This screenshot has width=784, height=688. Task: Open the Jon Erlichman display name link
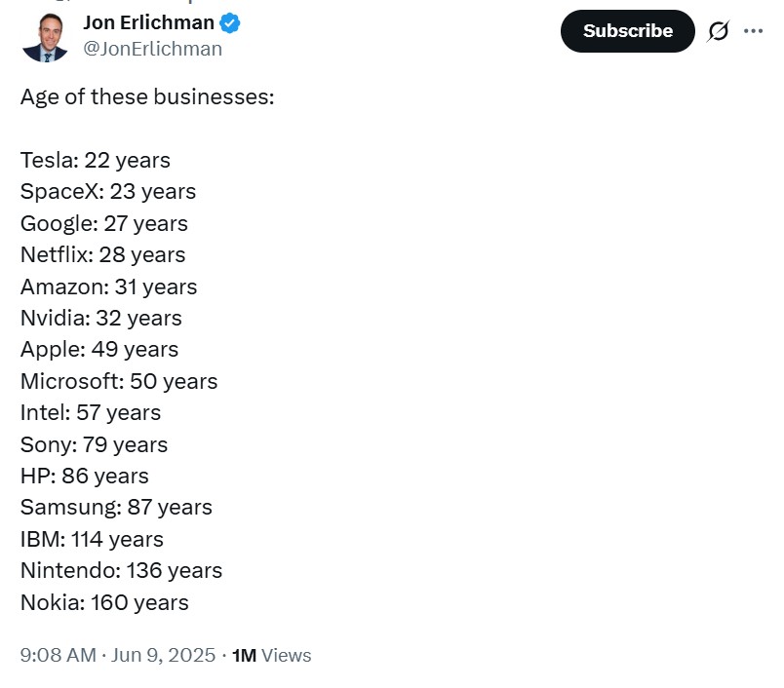(x=148, y=23)
